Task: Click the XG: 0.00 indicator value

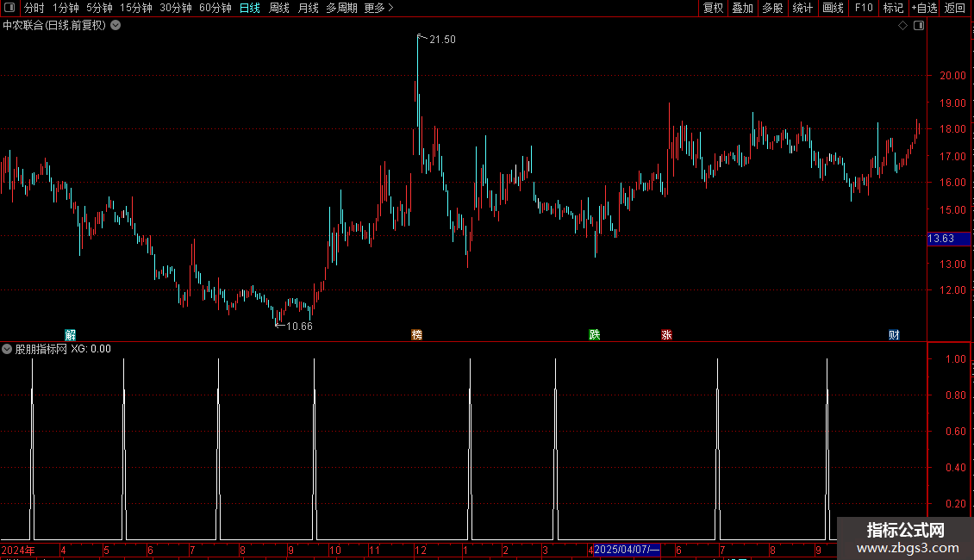Action: [91, 349]
